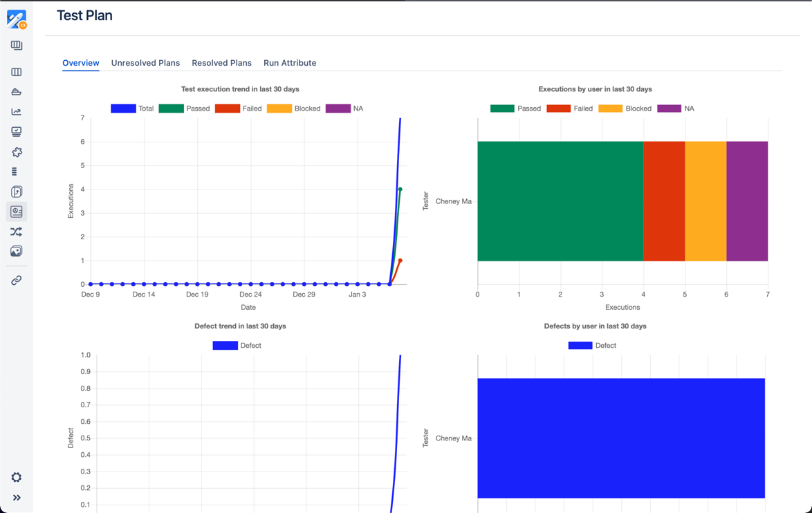The image size is (812, 513).
Task: Open the line-chart Reports sidebar icon
Action: (x=17, y=112)
